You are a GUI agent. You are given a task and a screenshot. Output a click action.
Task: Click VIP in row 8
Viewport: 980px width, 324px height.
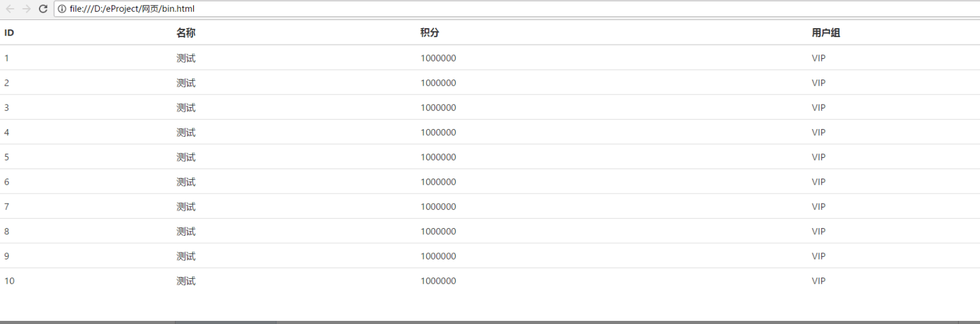819,231
